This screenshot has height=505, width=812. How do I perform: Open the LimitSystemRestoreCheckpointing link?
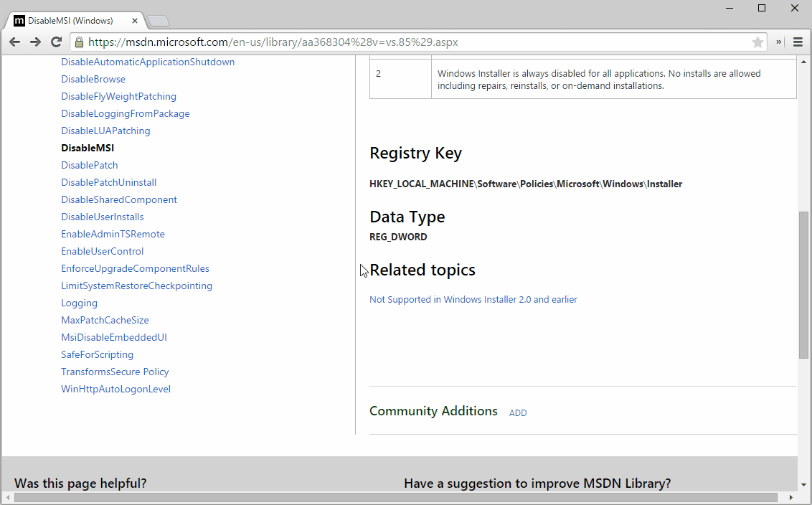[137, 286]
